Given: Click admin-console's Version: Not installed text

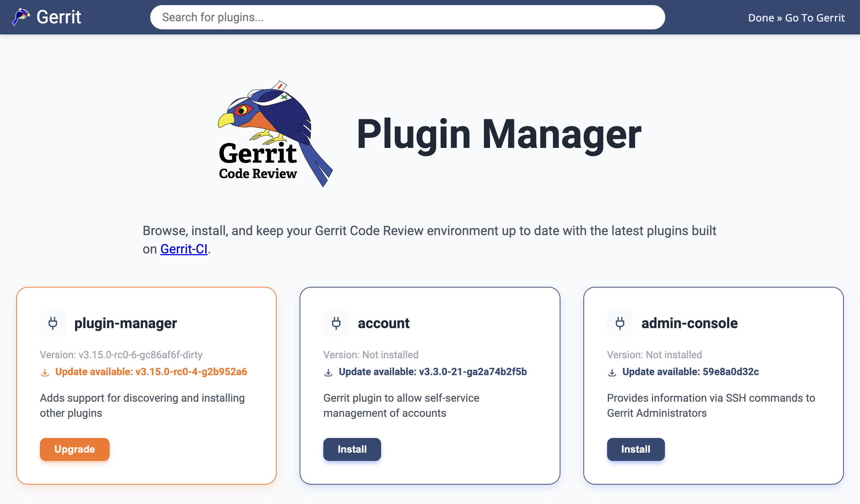Looking at the screenshot, I should [x=655, y=355].
